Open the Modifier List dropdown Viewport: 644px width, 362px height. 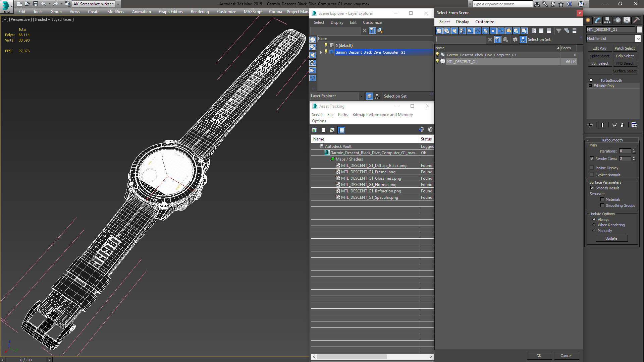pyautogui.click(x=638, y=39)
